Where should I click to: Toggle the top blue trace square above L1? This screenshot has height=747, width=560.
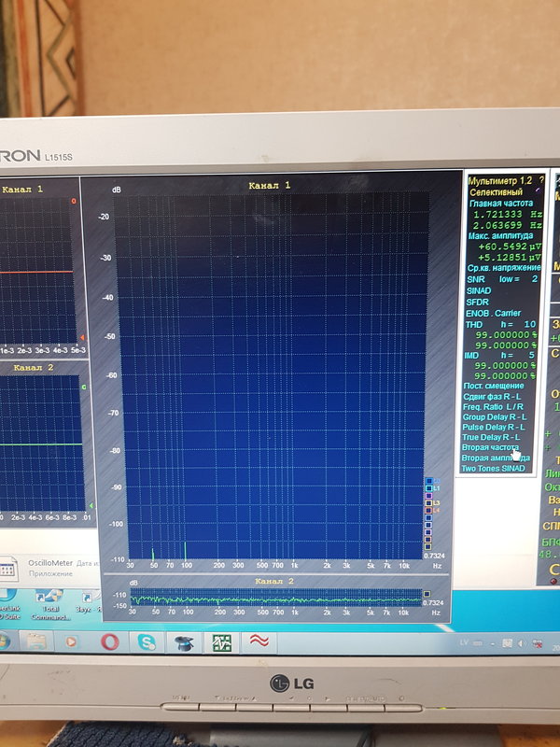[429, 481]
